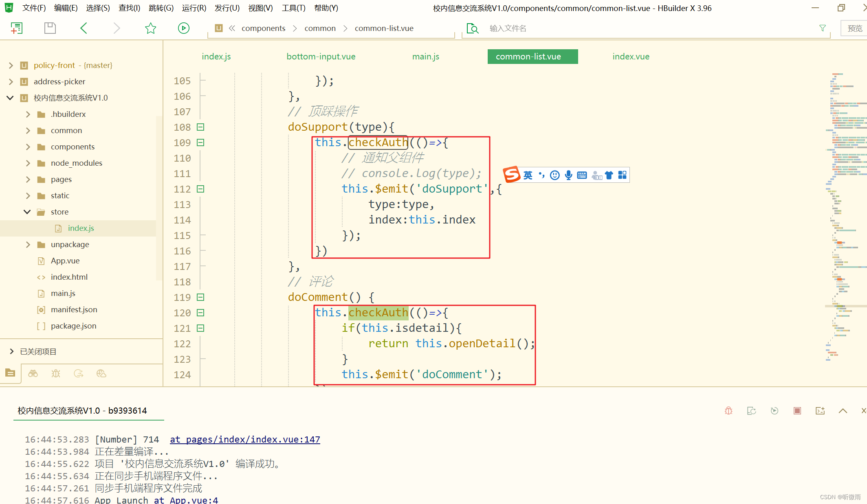The image size is (867, 504).
Task: Collapse code fold at line 109
Action: 200,142
